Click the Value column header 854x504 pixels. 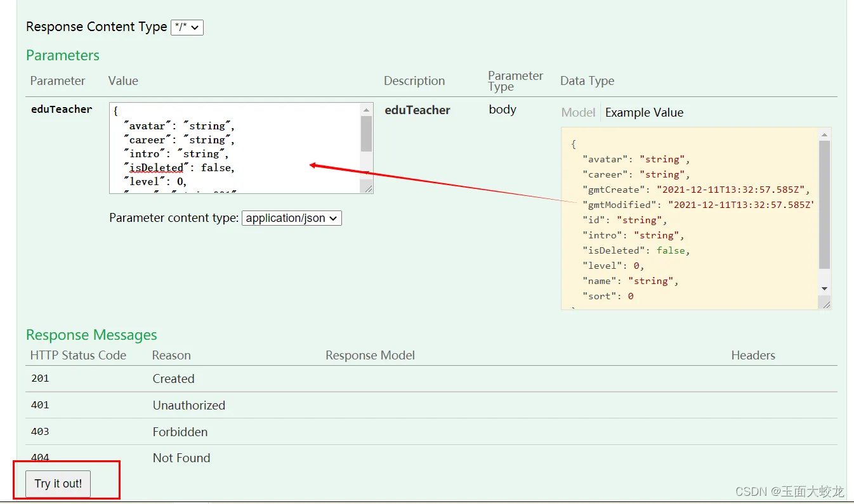click(123, 81)
